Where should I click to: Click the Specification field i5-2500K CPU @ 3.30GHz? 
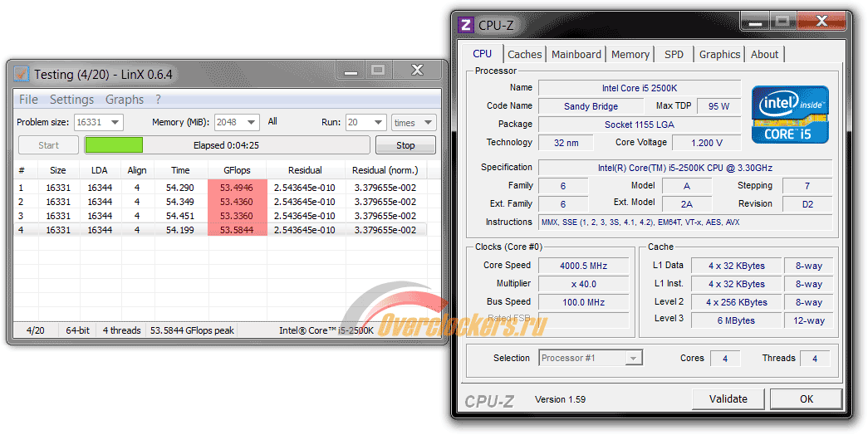click(x=685, y=168)
